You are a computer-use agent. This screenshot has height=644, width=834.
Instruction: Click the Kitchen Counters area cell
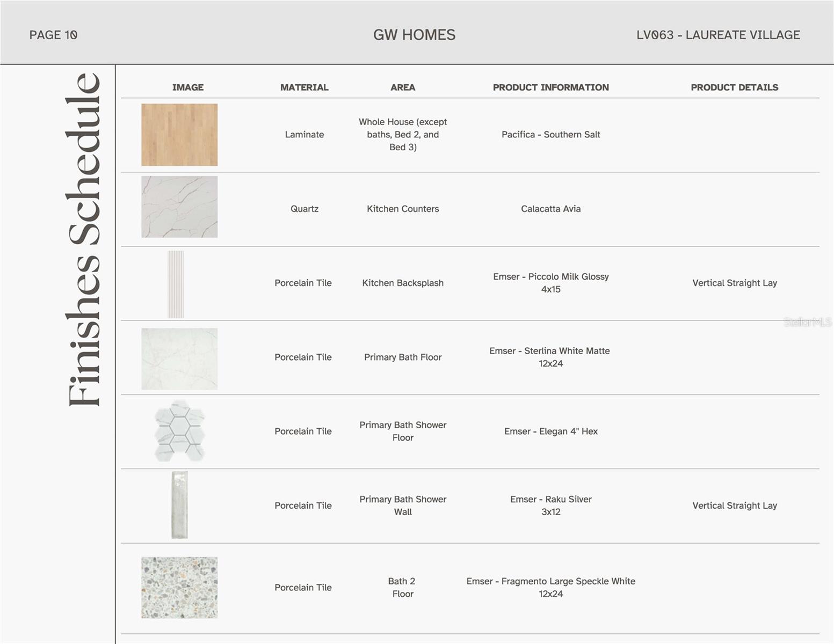(x=403, y=209)
